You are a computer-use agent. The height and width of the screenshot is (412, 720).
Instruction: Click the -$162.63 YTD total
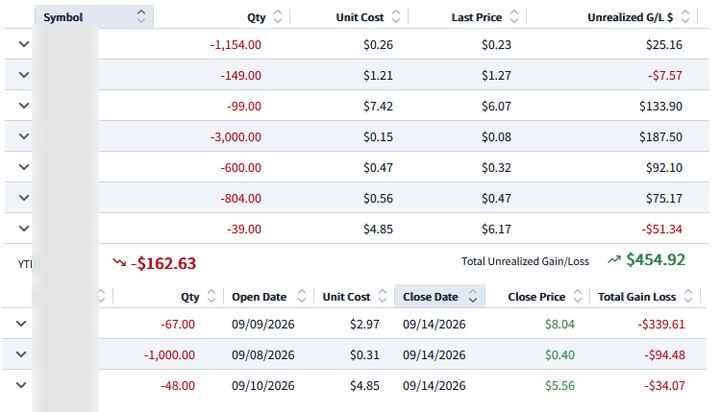163,263
